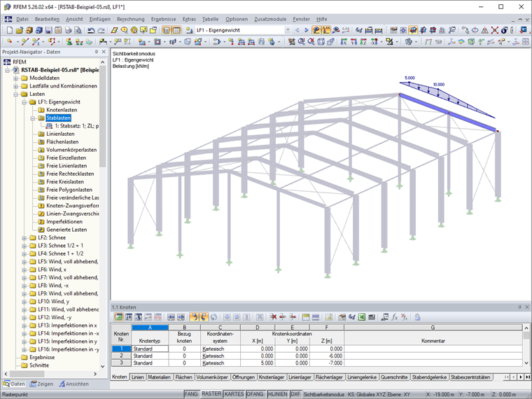Collapse the Stablasten tree node
The width and height of the screenshot is (532, 399).
[x=33, y=118]
